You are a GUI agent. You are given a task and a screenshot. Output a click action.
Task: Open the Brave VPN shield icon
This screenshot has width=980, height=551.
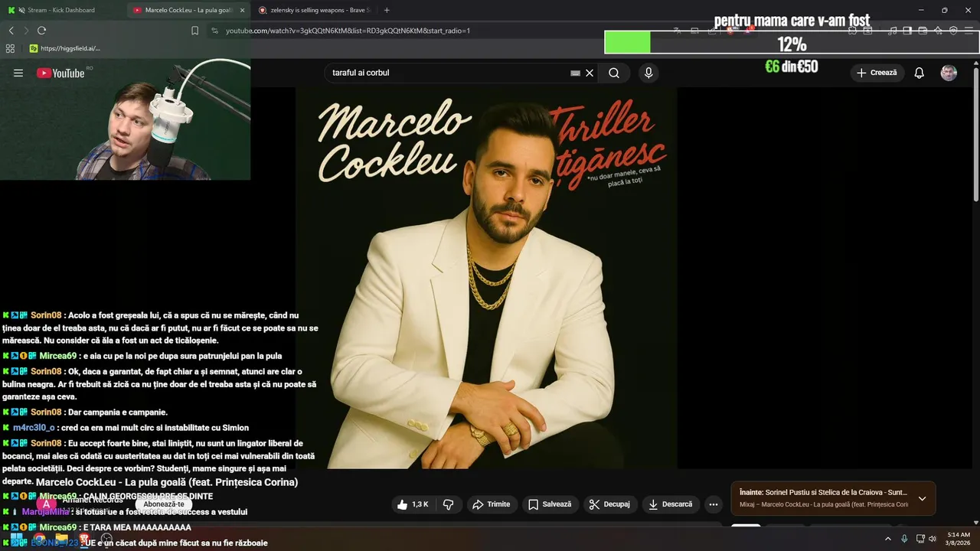pos(953,31)
